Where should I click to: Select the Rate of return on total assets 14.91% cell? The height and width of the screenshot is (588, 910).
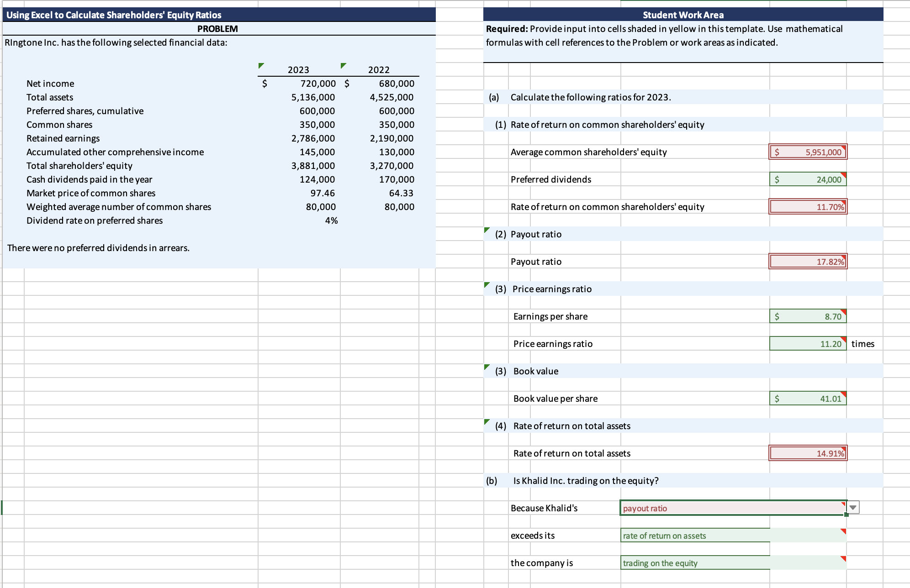point(808,453)
